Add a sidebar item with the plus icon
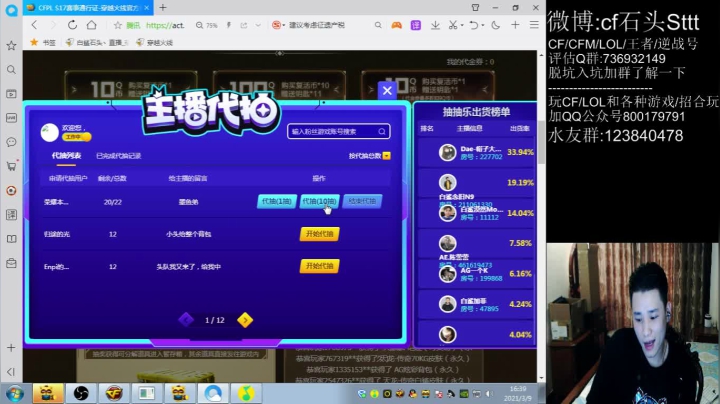 11,348
